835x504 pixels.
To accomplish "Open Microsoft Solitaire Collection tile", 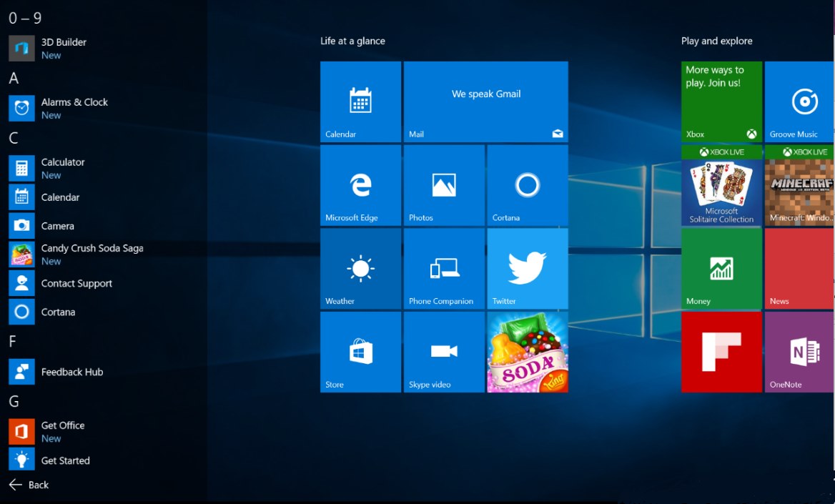I will 721,185.
